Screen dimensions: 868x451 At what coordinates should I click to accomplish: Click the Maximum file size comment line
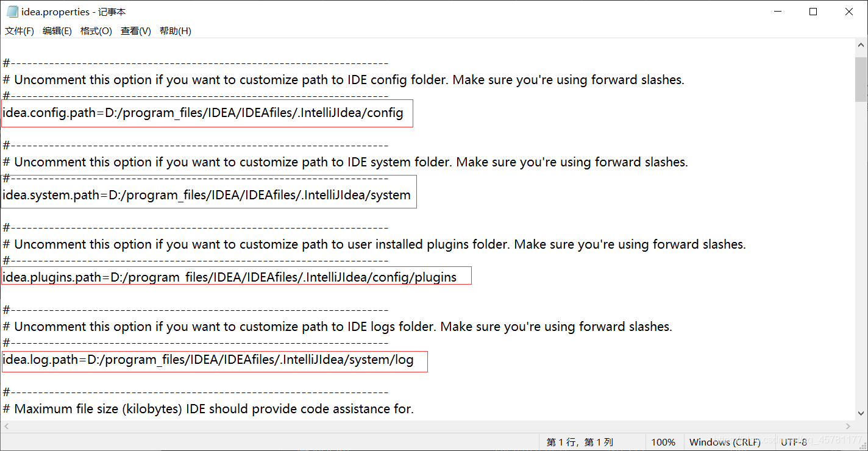pos(208,409)
